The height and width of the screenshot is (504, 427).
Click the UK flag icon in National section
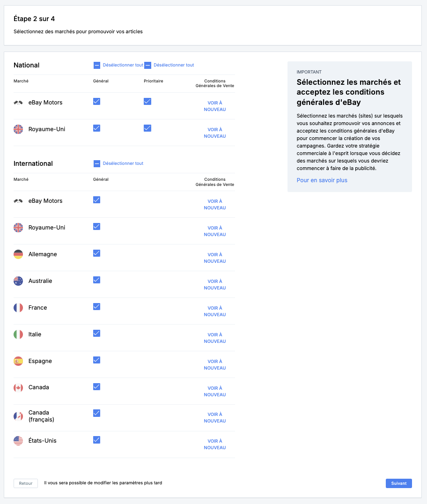tap(18, 129)
